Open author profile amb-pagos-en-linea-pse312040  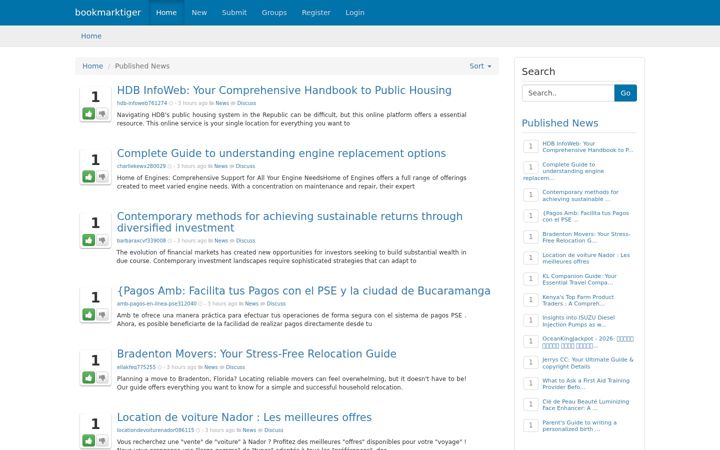click(157, 304)
